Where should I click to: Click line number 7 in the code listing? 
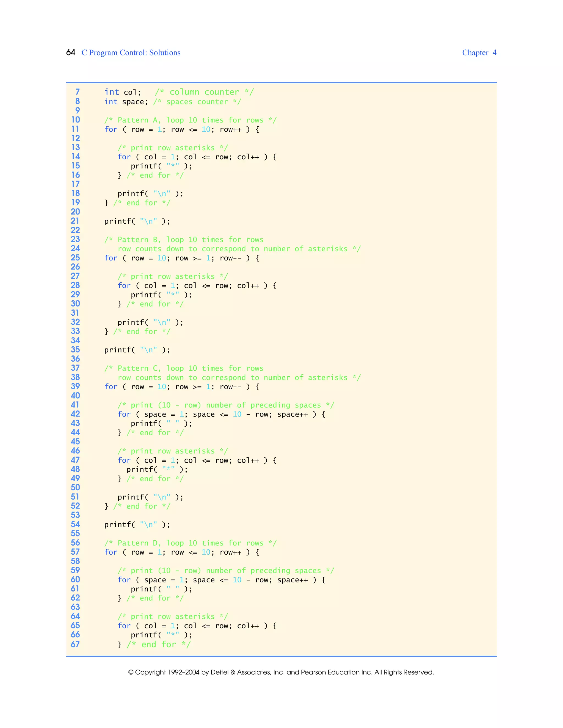point(77,92)
